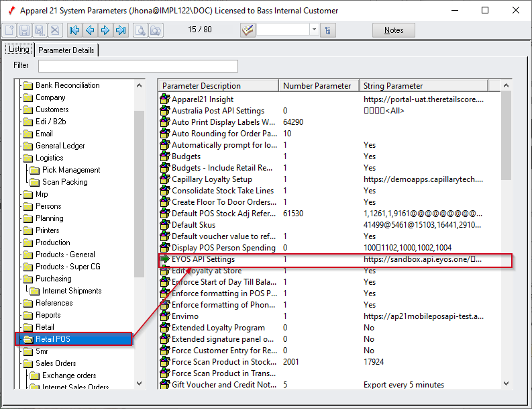Select the Products - Super CG folder

(62, 267)
